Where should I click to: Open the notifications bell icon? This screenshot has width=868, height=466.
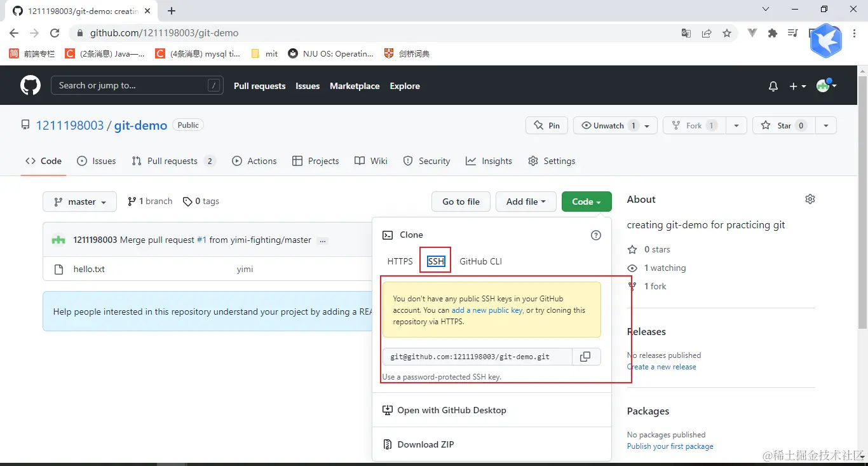click(x=773, y=86)
